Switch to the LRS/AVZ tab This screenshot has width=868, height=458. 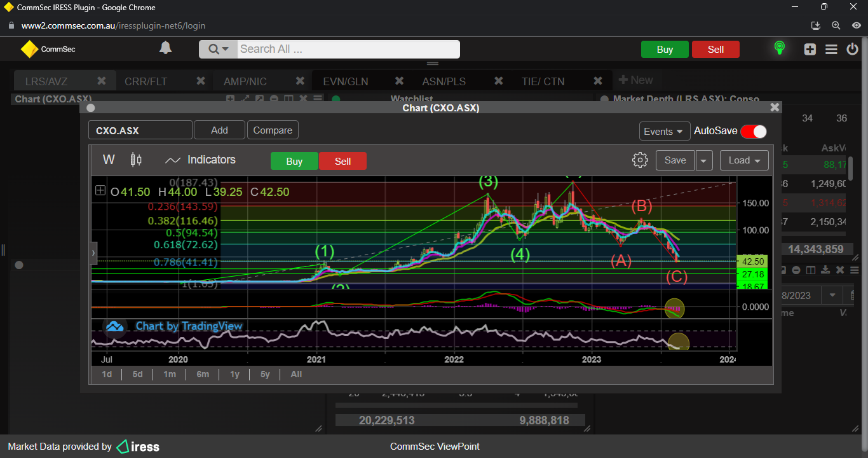[46, 81]
